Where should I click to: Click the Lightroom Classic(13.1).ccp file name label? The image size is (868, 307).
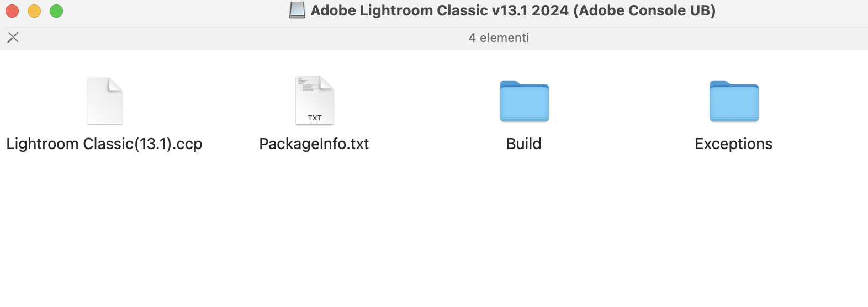(104, 144)
